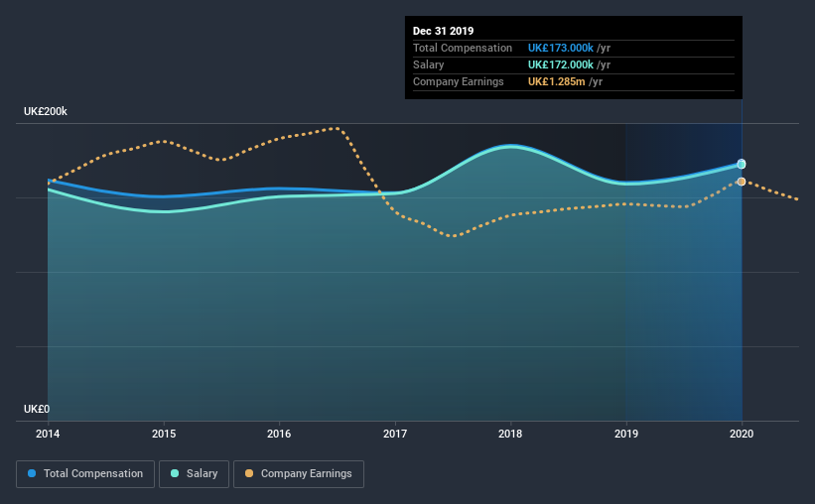Click the UK£0 y-axis label
Viewport: 815px width, 504px height.
37,409
